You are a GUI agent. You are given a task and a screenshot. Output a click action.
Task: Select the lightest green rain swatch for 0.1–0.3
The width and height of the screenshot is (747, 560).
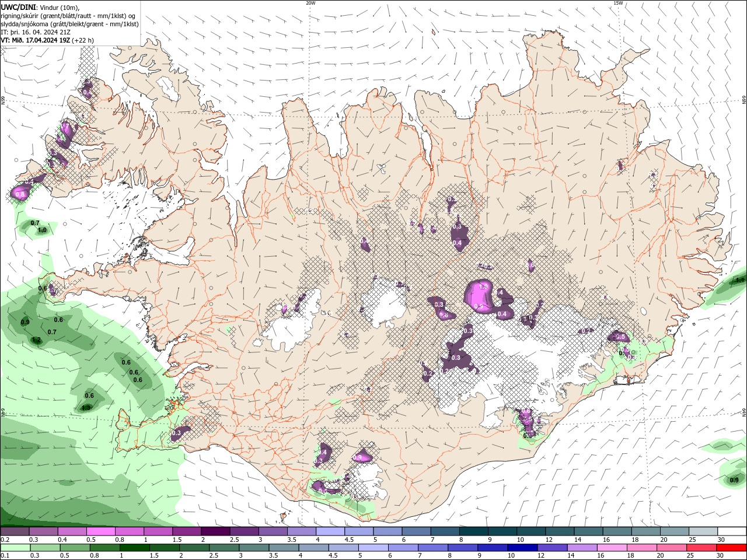[x=15, y=548]
